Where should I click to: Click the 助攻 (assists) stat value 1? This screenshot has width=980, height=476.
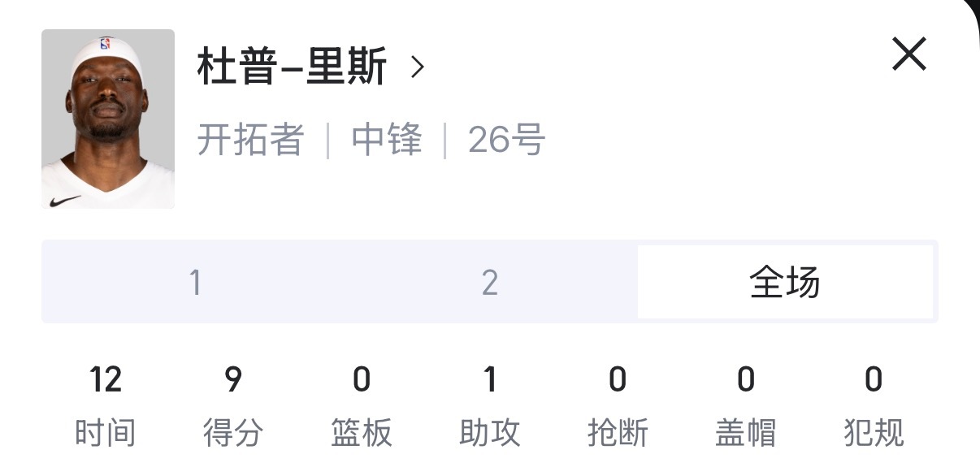(x=489, y=380)
